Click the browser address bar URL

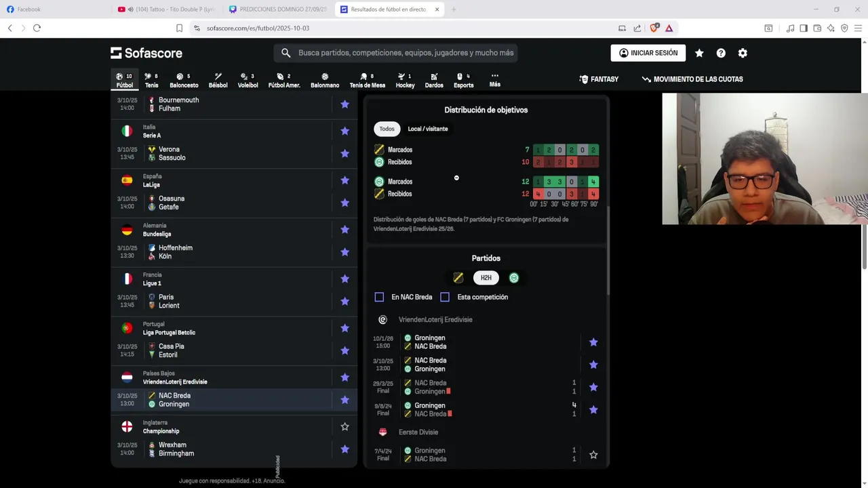pyautogui.click(x=258, y=28)
